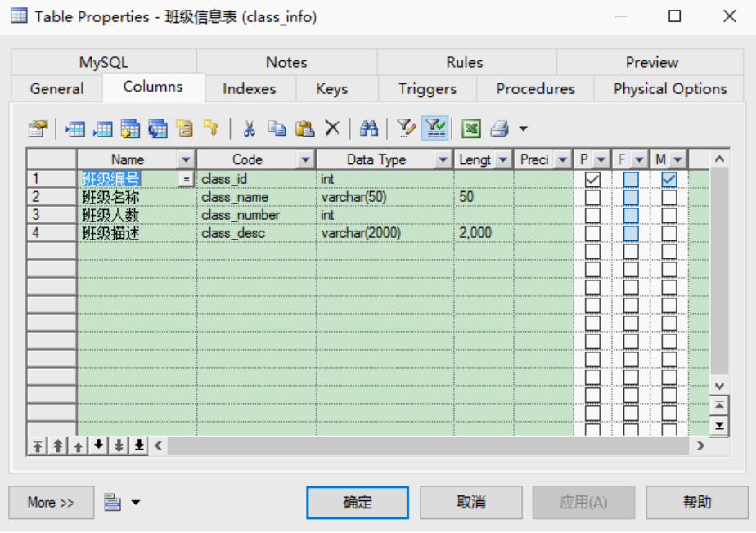Open the column Properties toolbar icon
Image resolution: width=756 pixels, height=533 pixels.
tap(38, 128)
